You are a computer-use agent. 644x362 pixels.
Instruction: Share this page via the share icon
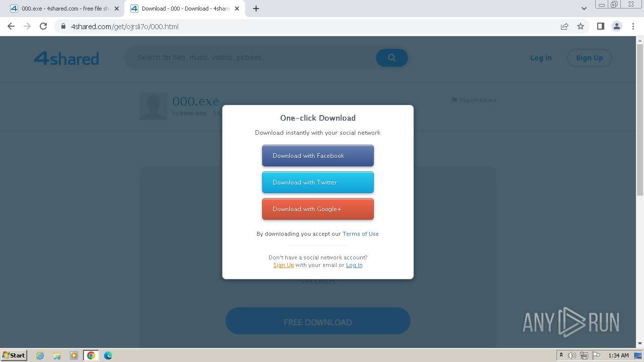565,26
